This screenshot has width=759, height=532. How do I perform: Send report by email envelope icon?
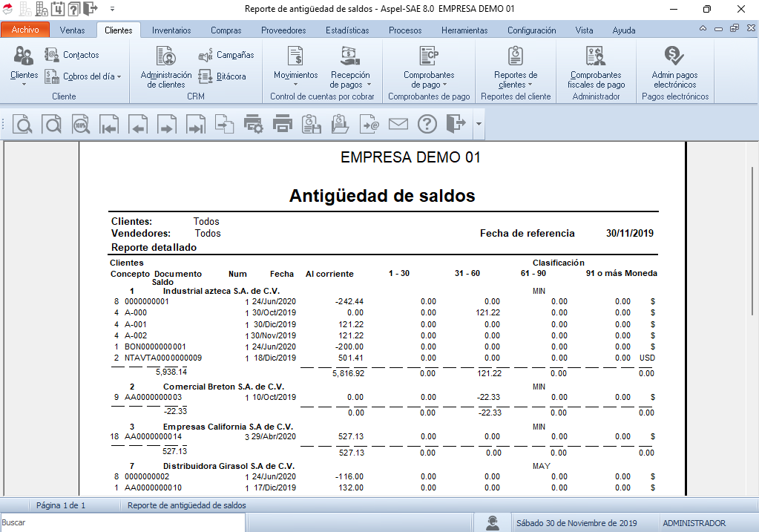point(398,125)
